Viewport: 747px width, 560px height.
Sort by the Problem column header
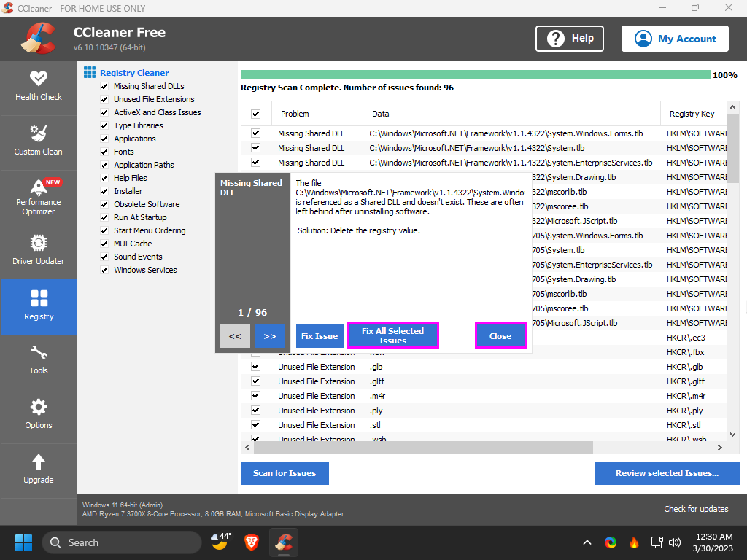[x=317, y=114]
